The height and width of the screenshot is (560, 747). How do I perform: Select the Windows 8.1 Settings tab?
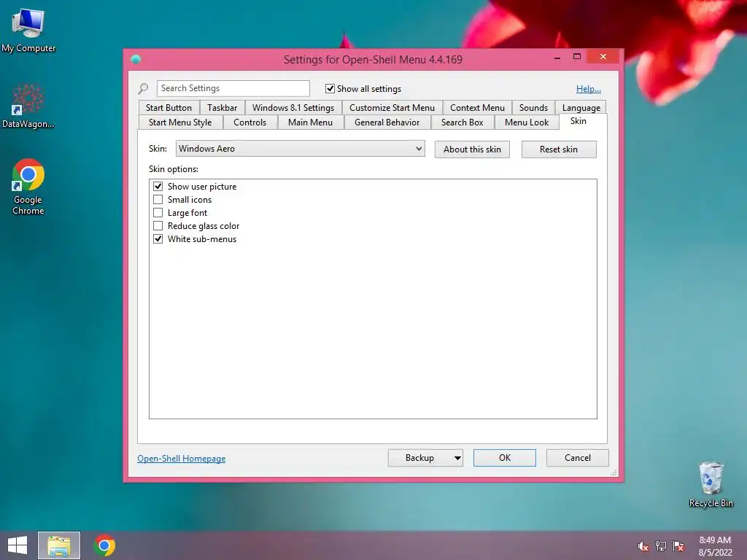point(293,108)
